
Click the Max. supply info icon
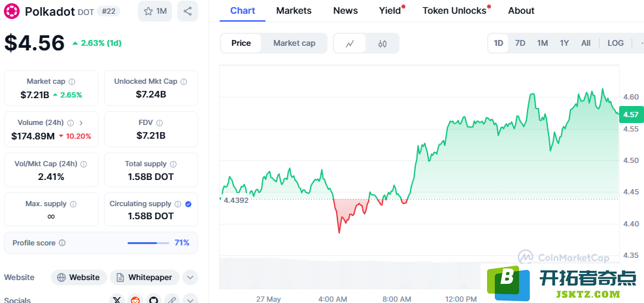(73, 204)
